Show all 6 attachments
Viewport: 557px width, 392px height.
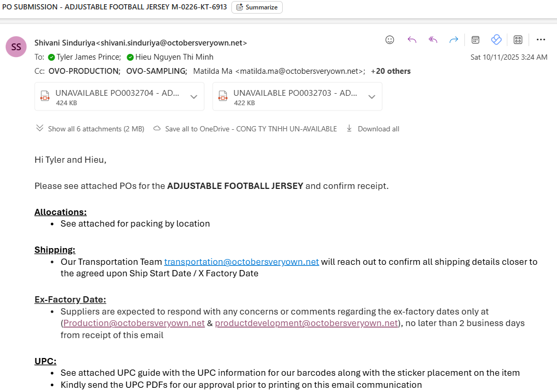pos(90,129)
